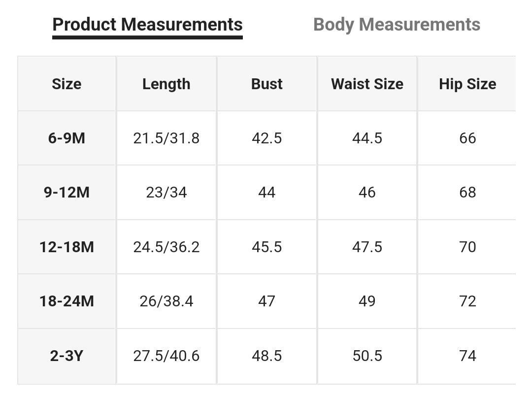Switch to the Body Measurements tab
This screenshot has height=394, width=532.
pos(397,25)
